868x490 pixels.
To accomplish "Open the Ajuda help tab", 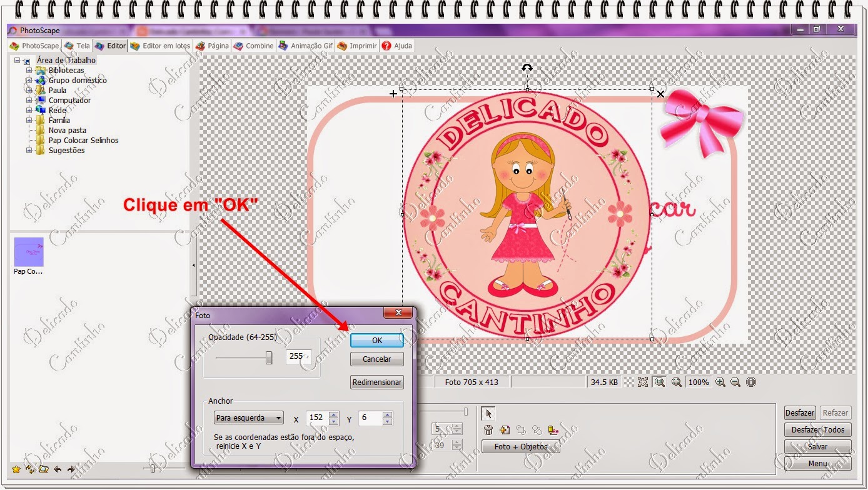I will tap(396, 46).
